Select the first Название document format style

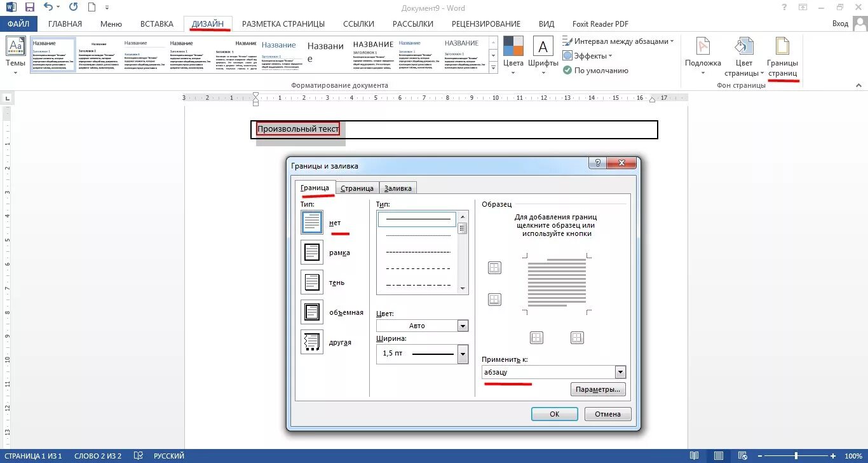click(53, 55)
